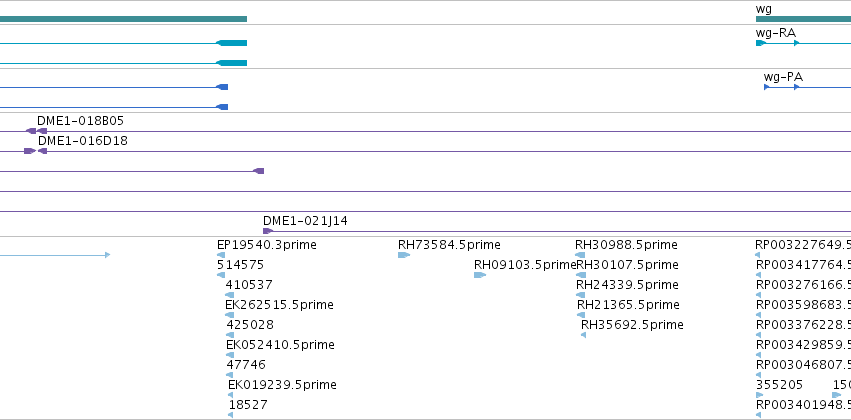
Task: Click the arrow glyph under the 355205 label
Action: point(759,395)
